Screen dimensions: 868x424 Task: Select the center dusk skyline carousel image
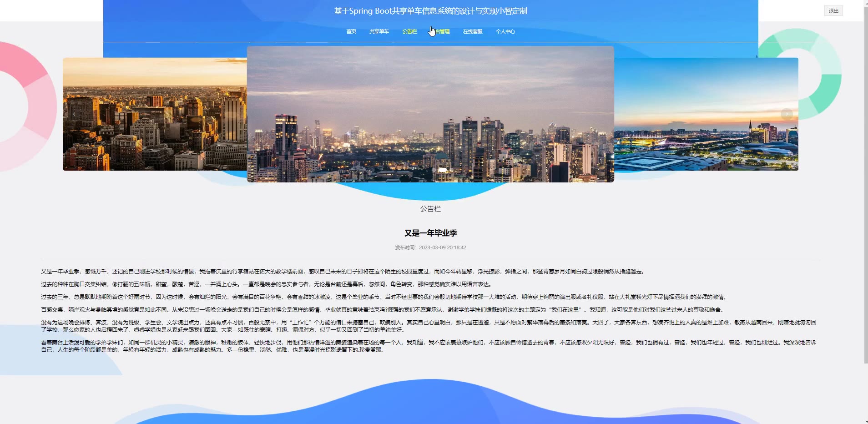tap(430, 114)
